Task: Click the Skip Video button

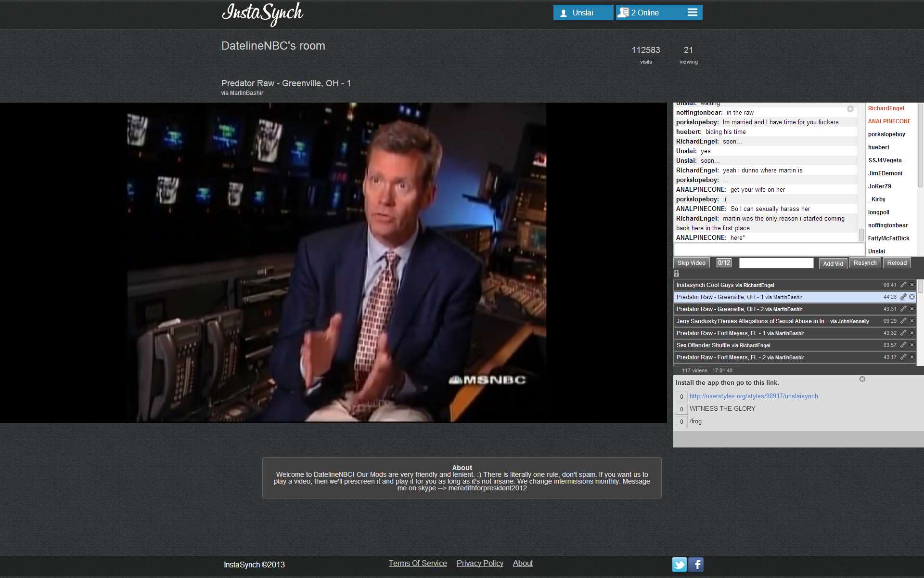Action: pyautogui.click(x=691, y=263)
